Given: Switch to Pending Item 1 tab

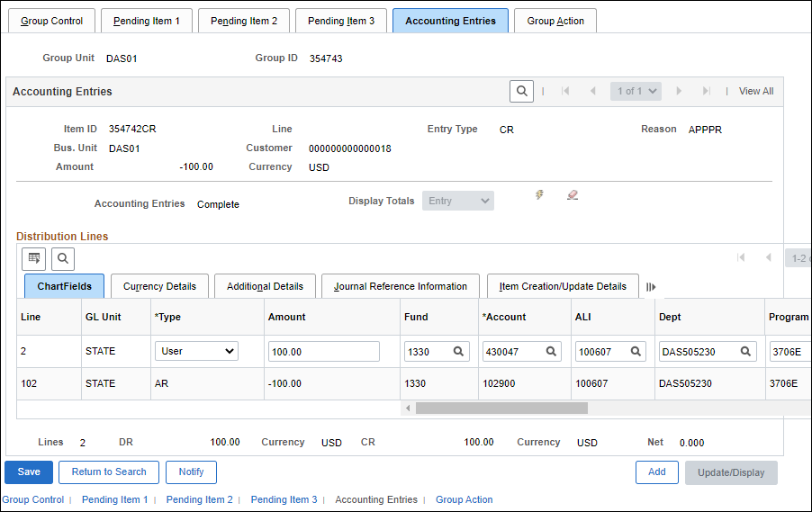Looking at the screenshot, I should click(147, 21).
